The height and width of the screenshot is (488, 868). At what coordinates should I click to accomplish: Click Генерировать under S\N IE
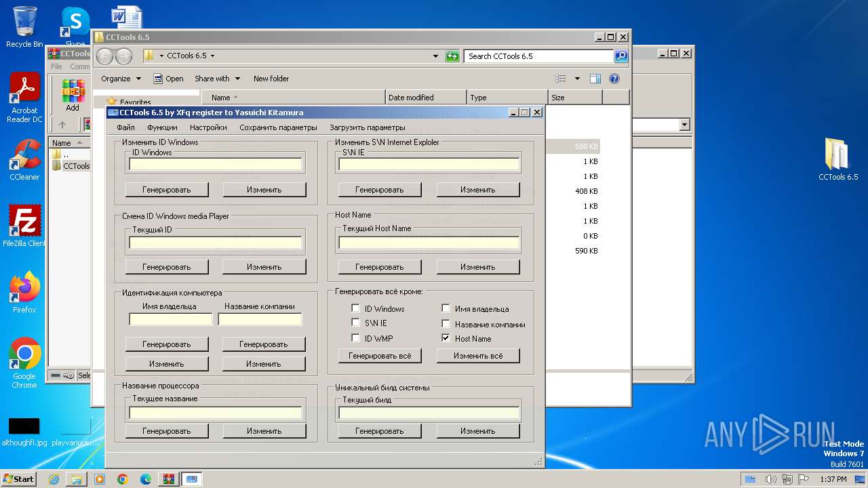click(380, 190)
